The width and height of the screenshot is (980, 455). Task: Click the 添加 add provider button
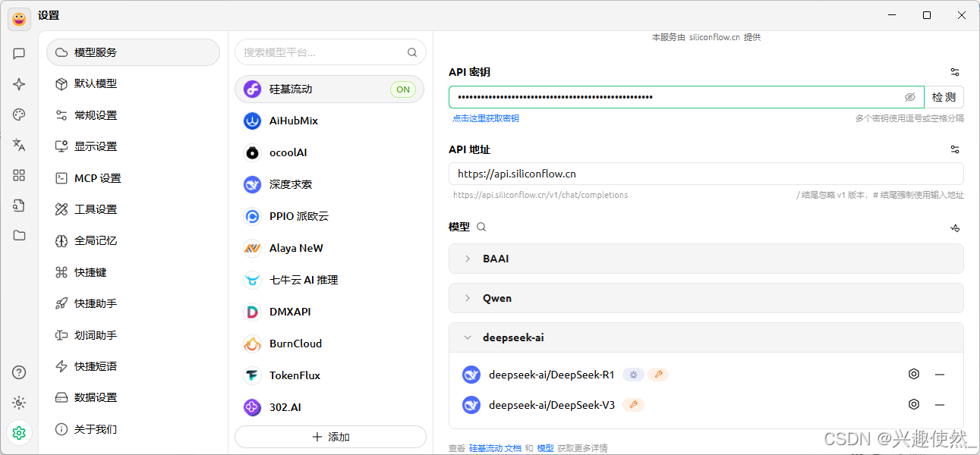tap(330, 437)
